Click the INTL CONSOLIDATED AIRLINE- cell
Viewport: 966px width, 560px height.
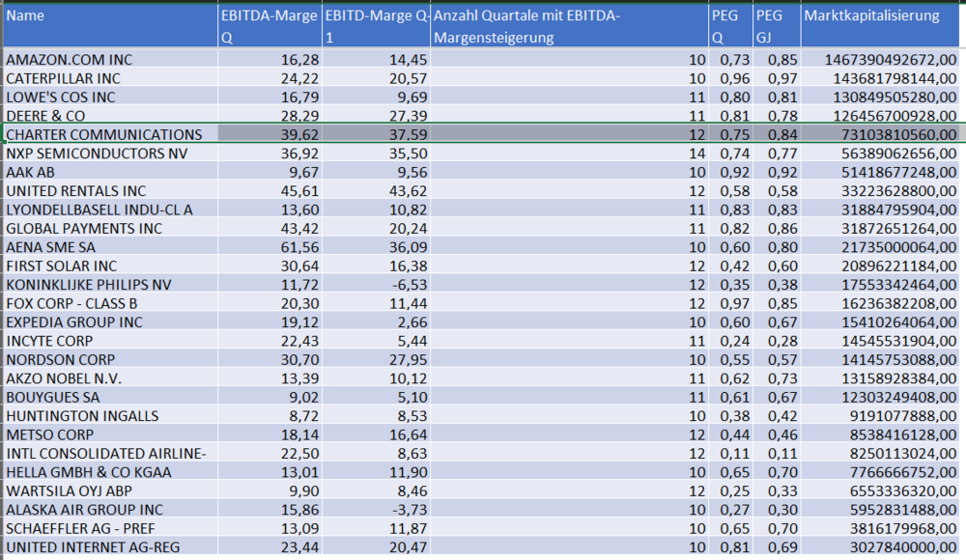110,454
